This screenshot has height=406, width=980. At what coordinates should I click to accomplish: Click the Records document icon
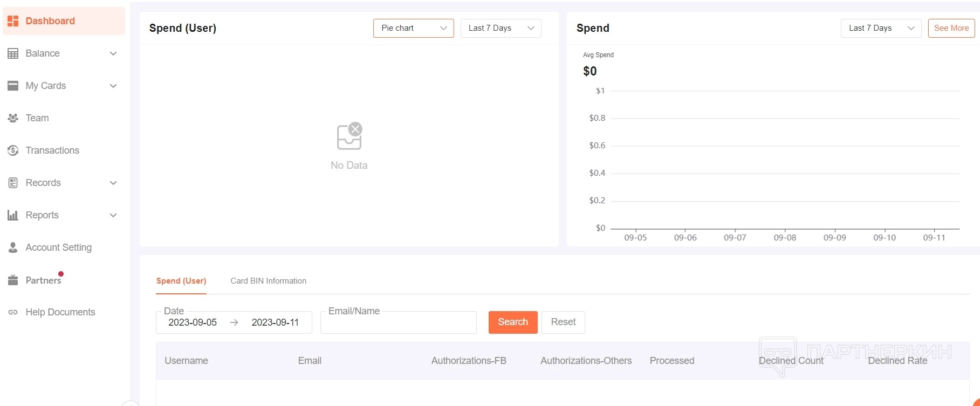pos(13,183)
